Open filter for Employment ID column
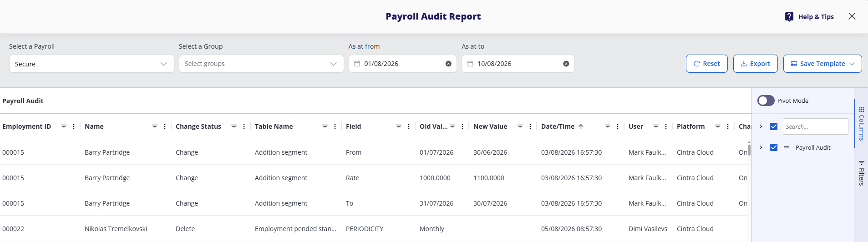This screenshot has width=868, height=242. coord(64,126)
